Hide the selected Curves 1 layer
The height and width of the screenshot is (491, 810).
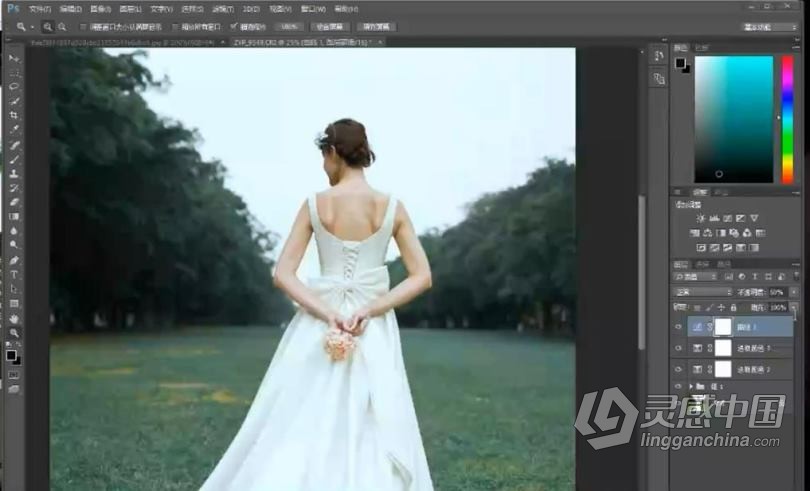tap(679, 327)
